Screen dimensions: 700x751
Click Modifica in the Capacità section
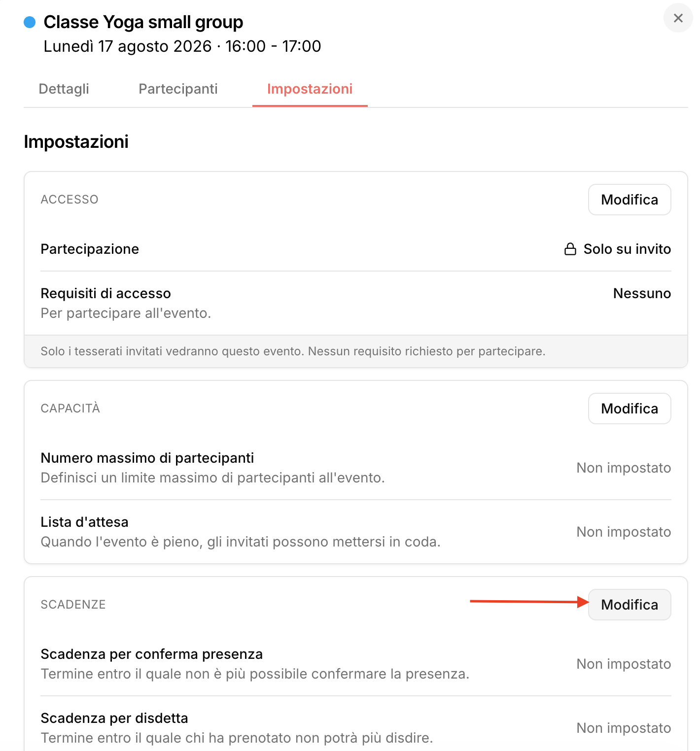(630, 409)
